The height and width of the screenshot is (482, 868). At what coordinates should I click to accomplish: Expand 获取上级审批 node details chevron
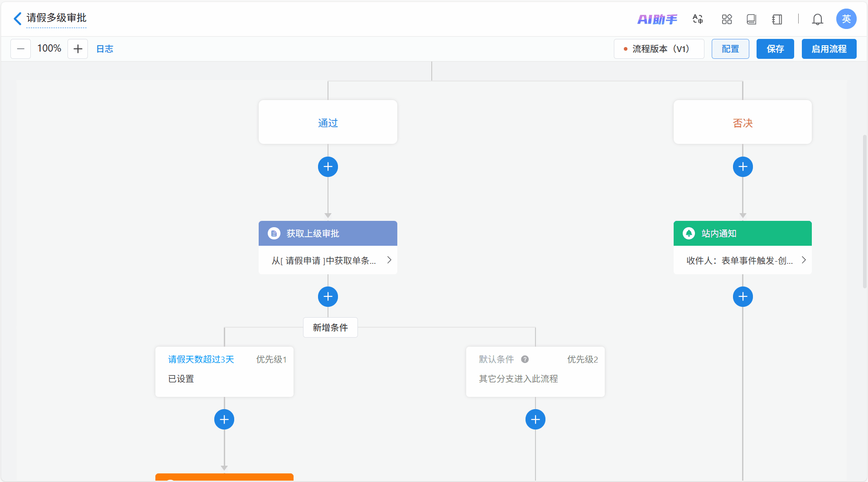point(389,260)
